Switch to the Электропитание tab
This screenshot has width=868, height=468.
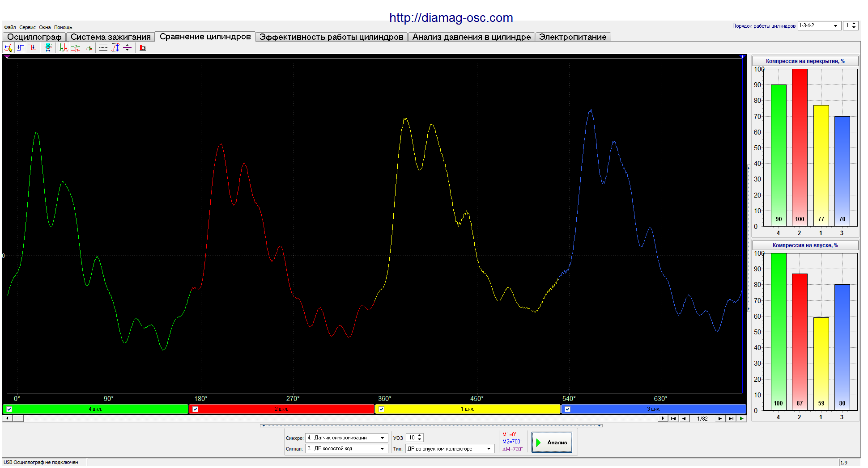point(573,37)
